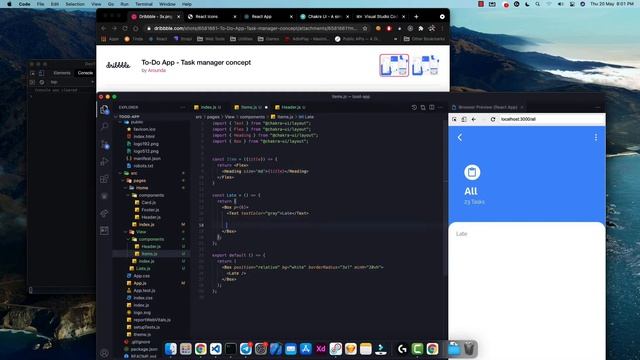Viewport: 640px width, 360px height.
Task: Open the Code menu in the macOS menu bar
Action: click(x=24, y=4)
